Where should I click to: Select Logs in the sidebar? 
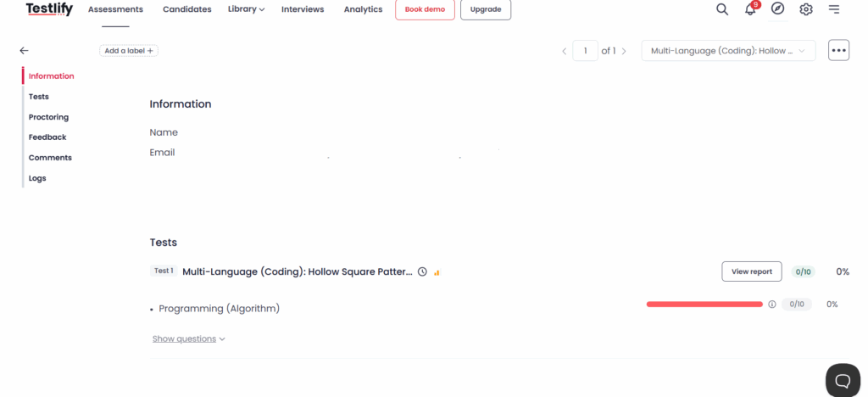(x=37, y=178)
